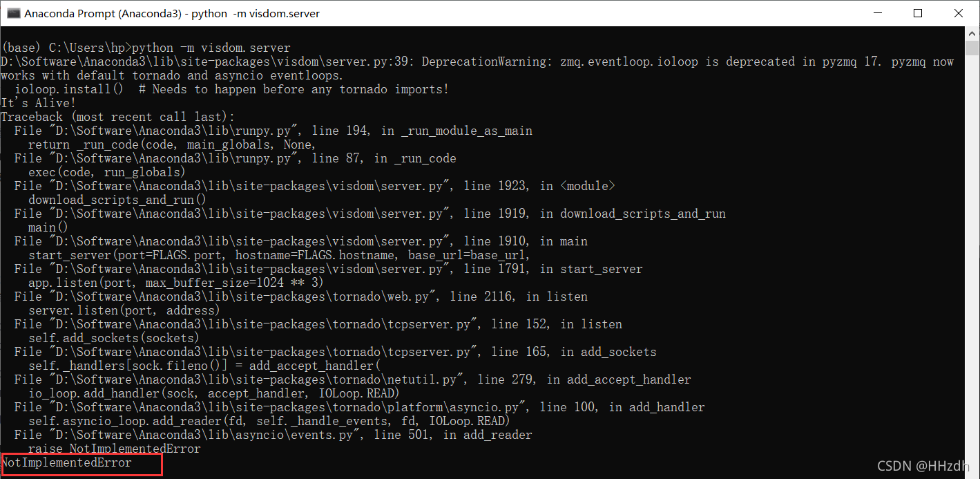Viewport: 980px width, 479px height.
Task: Click the scrollbar up arrow
Action: (x=972, y=32)
